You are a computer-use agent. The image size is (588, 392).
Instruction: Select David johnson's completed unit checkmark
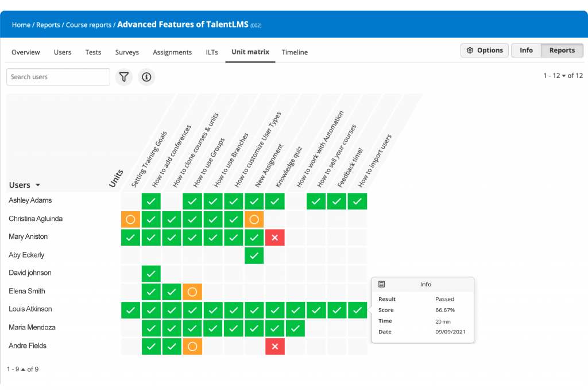click(x=151, y=273)
